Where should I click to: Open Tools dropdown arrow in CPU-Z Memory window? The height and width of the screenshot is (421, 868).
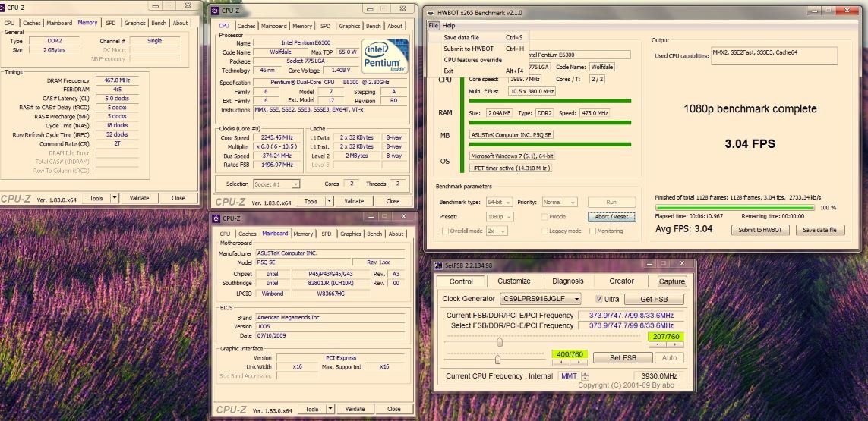115,198
